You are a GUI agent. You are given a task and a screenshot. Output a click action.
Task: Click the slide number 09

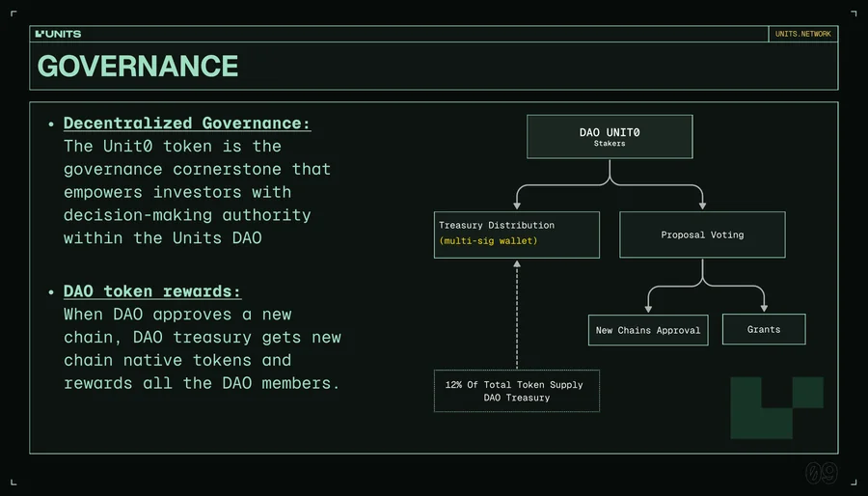[x=821, y=473]
